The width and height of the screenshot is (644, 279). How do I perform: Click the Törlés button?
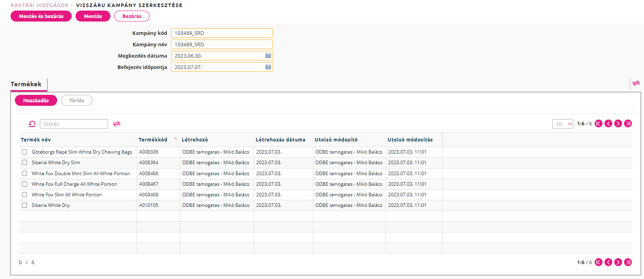click(x=77, y=100)
